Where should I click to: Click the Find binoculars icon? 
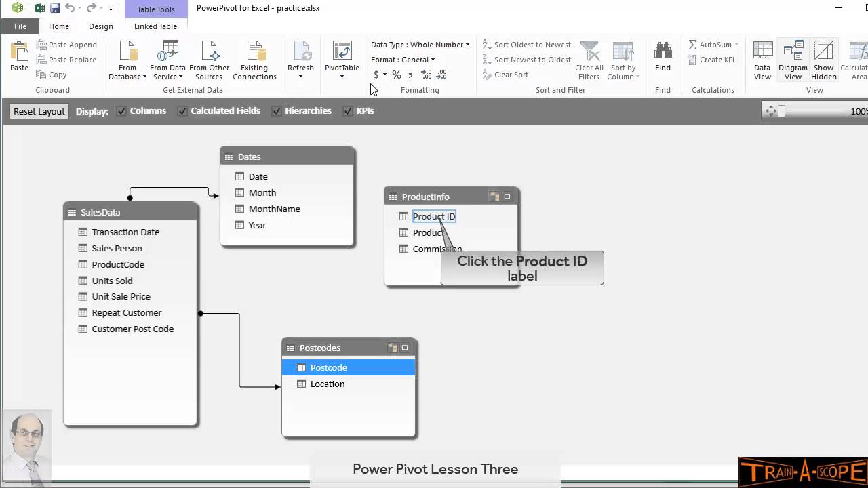click(663, 52)
